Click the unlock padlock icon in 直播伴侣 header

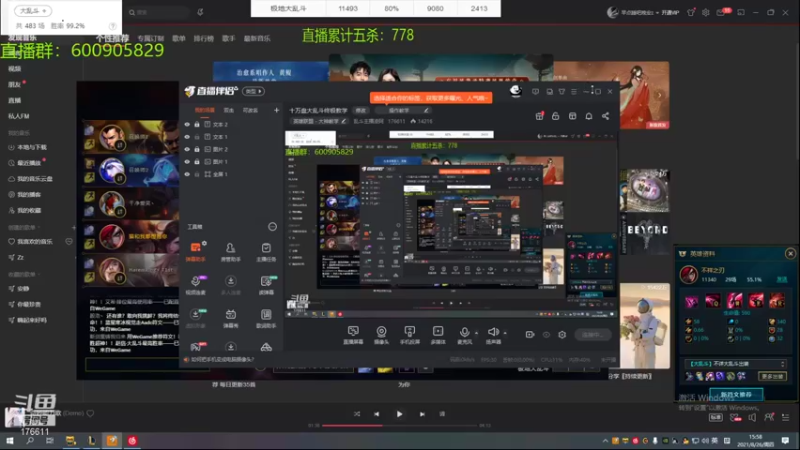(x=556, y=116)
